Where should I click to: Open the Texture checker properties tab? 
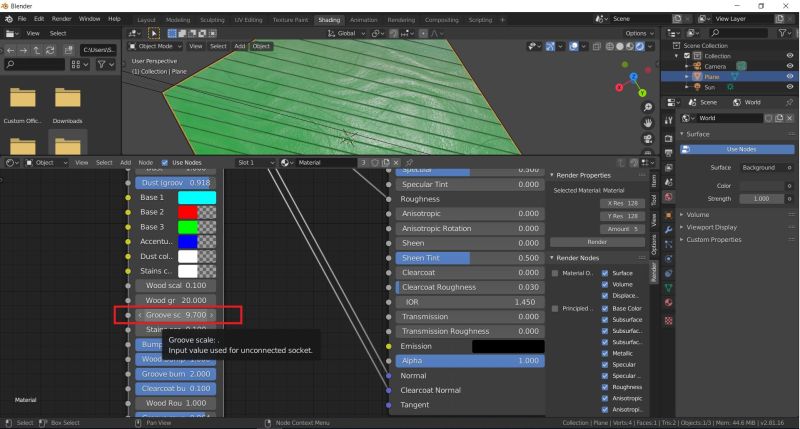668,320
